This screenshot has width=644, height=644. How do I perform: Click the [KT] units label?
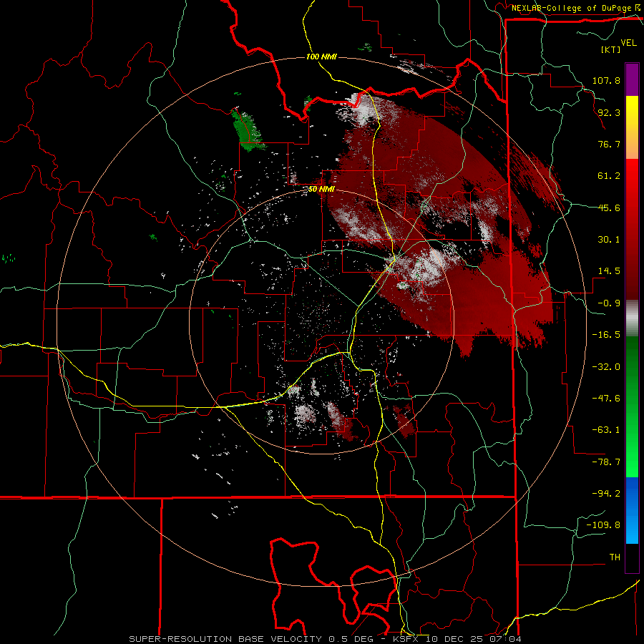(611, 49)
